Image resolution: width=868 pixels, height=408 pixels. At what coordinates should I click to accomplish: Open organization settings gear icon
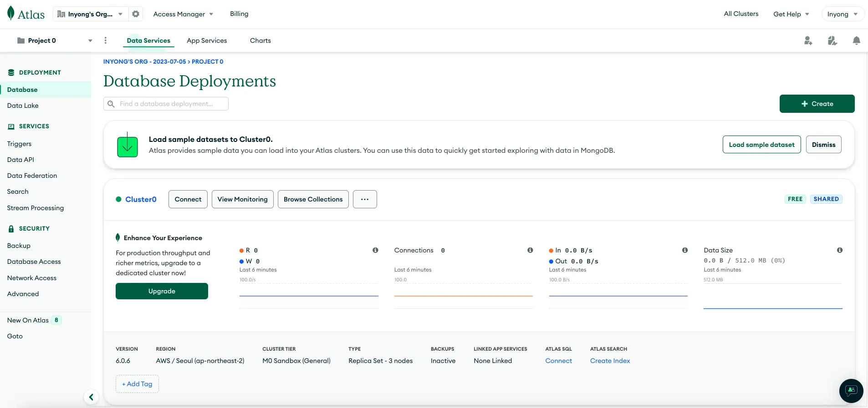tap(136, 14)
